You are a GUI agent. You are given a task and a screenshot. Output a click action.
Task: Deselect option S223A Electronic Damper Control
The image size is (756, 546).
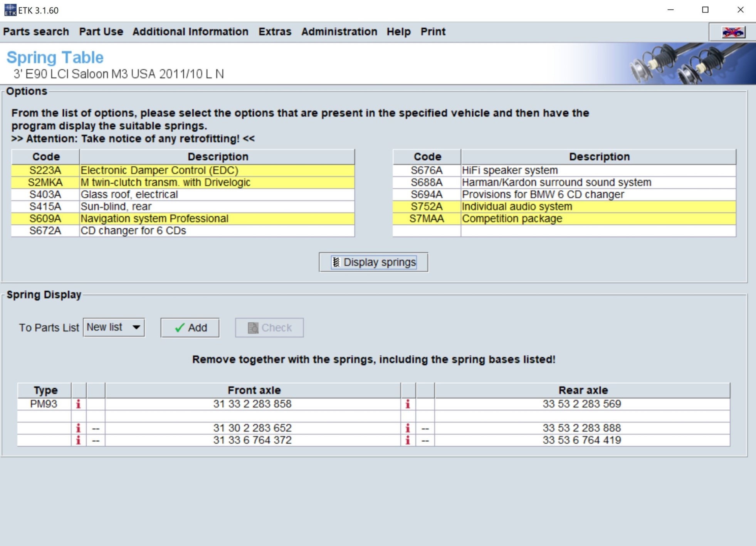(183, 170)
